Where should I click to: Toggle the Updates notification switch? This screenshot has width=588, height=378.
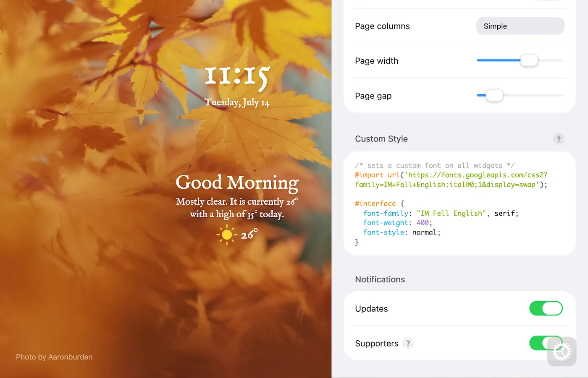(546, 308)
